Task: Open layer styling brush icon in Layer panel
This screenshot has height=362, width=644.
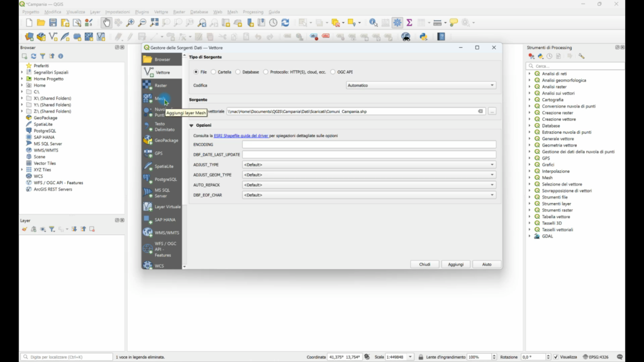Action: click(x=25, y=229)
